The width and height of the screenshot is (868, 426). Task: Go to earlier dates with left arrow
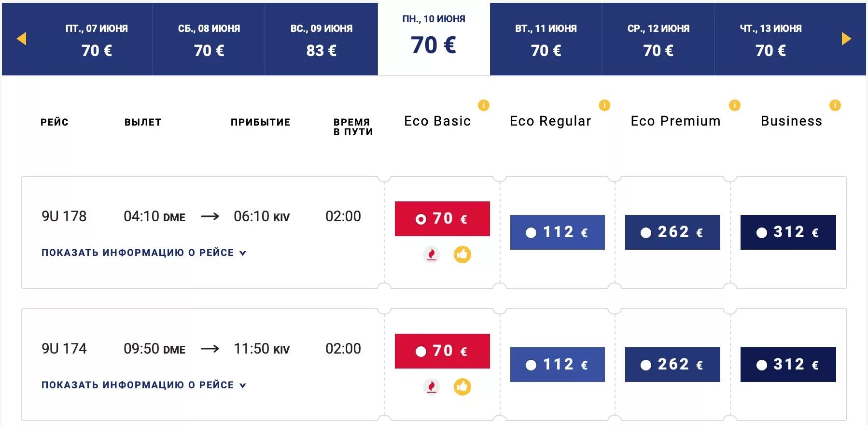point(21,39)
